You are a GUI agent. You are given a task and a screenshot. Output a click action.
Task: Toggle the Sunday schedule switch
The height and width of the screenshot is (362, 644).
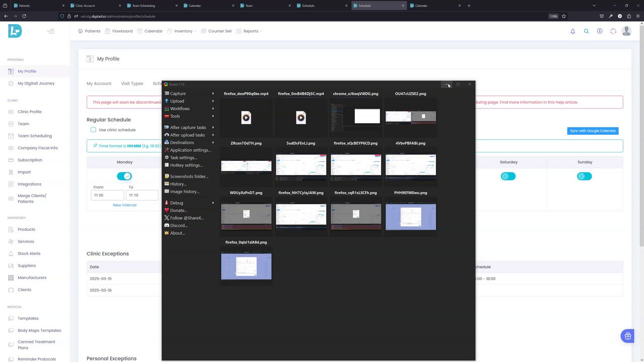[584, 176]
